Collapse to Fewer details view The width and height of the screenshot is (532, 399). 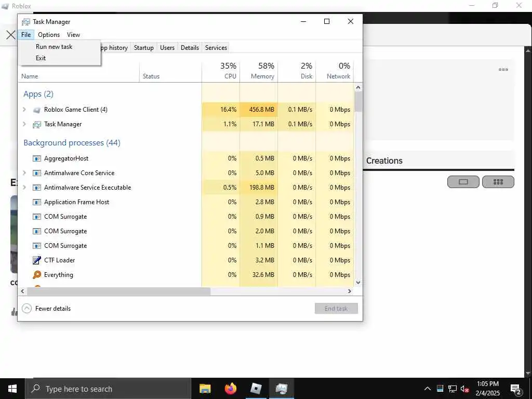46,309
